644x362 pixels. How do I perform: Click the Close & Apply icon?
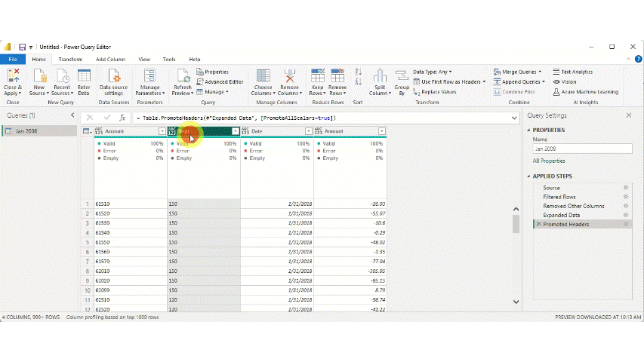pyautogui.click(x=13, y=76)
